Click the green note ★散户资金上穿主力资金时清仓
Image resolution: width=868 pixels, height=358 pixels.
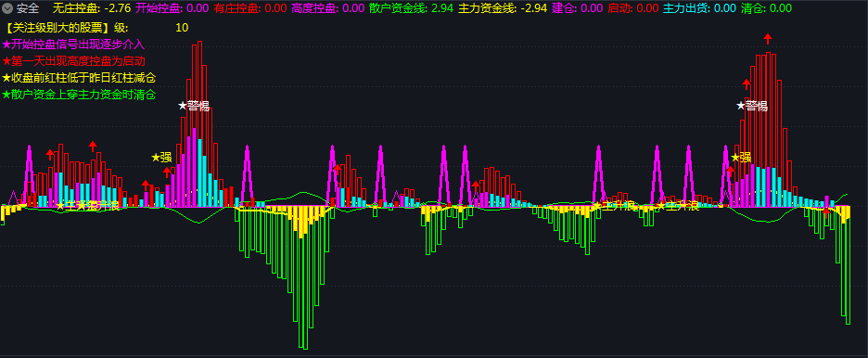point(79,95)
